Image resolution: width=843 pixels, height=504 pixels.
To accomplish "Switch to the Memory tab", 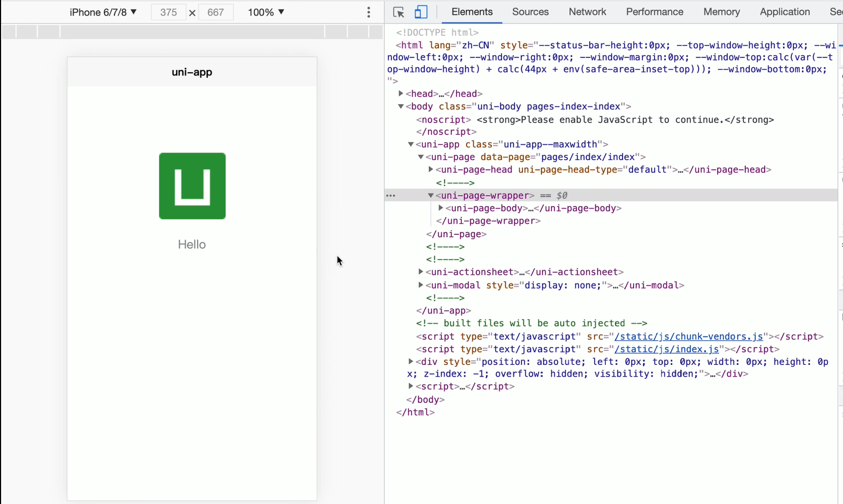I will click(x=722, y=12).
